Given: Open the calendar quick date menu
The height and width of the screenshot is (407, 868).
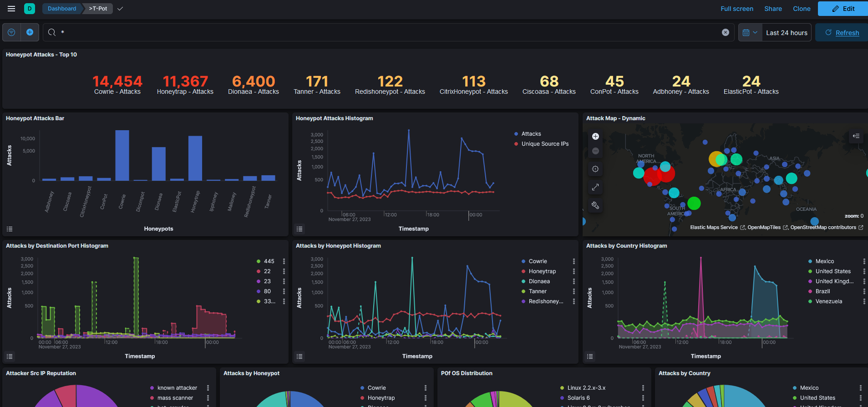Looking at the screenshot, I should click(x=750, y=32).
